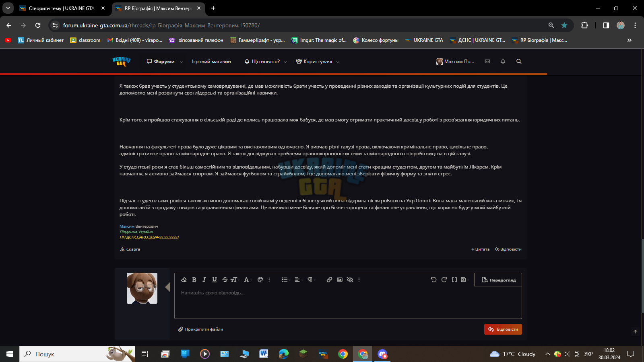Viewport: 644px width, 362px height.
Task: Switch to Створити тему browser tab
Action: pos(62,8)
